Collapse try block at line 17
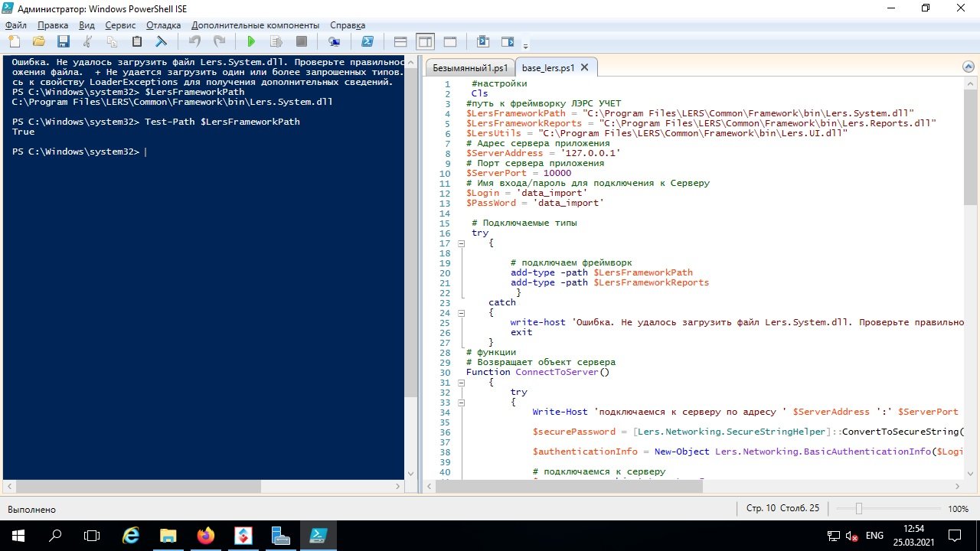 click(461, 243)
